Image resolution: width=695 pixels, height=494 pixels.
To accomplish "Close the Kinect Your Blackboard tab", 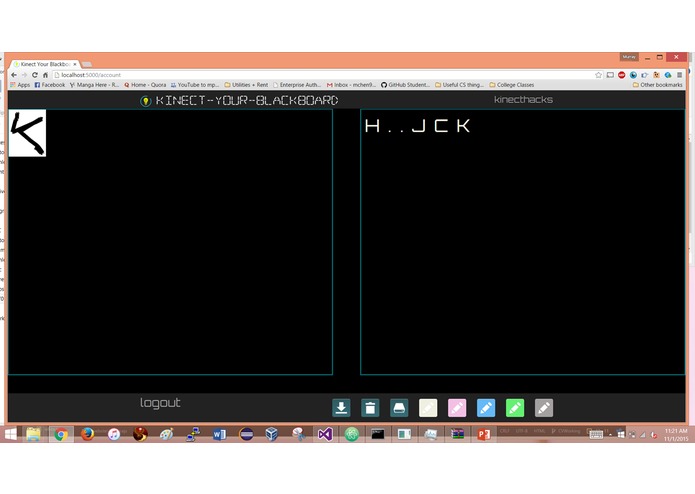I will (75, 64).
